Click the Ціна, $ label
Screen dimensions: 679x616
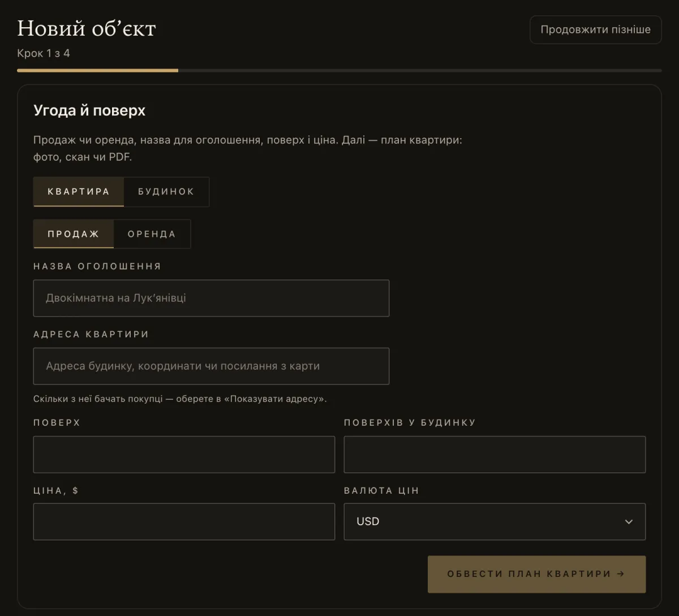click(x=56, y=490)
